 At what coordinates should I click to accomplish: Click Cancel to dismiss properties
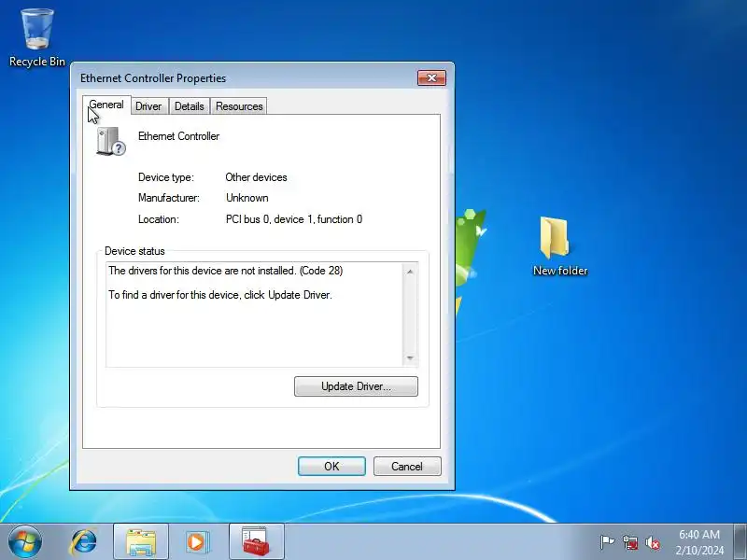coord(407,466)
